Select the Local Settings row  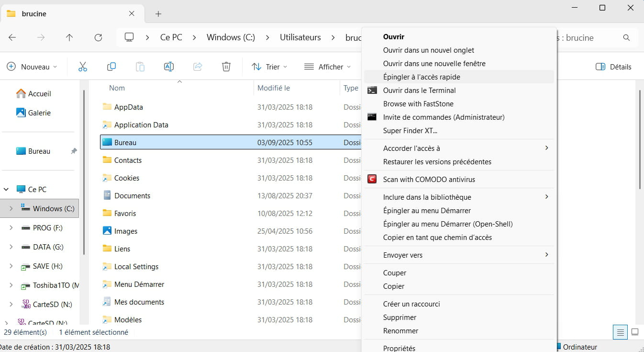tap(231, 266)
